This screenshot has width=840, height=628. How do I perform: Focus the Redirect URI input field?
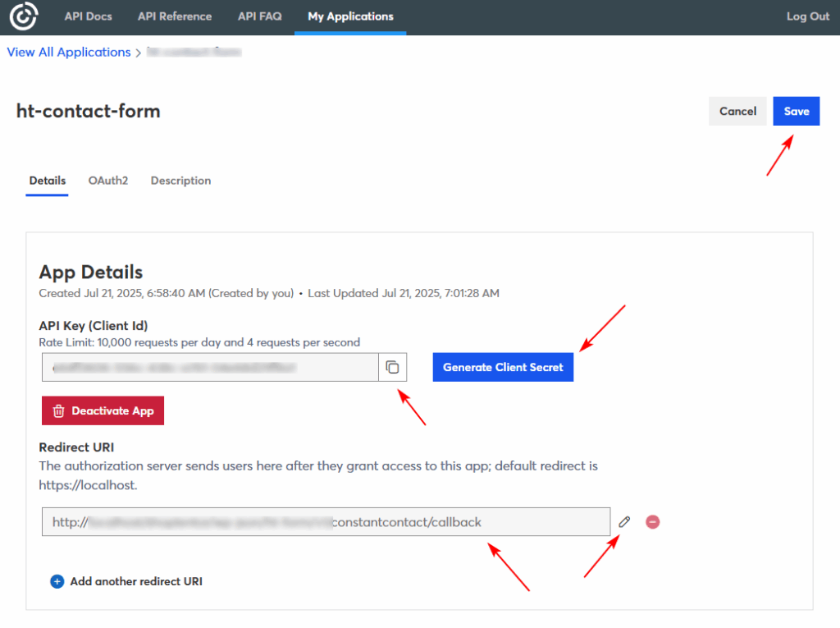tap(326, 521)
